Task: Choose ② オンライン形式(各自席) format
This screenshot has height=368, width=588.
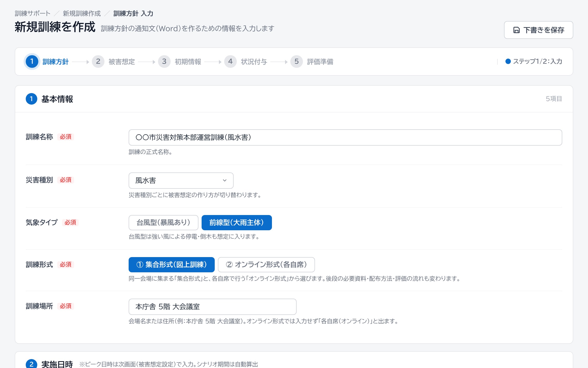Action: click(266, 265)
